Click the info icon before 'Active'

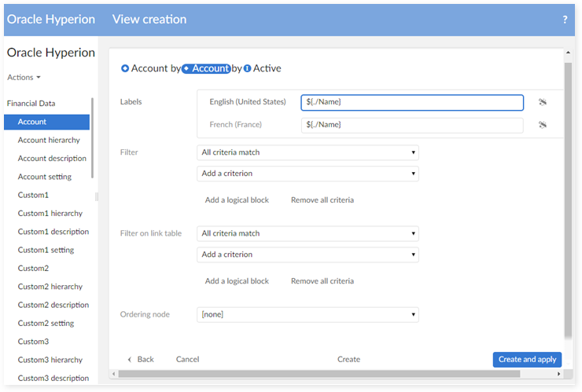pyautogui.click(x=247, y=68)
